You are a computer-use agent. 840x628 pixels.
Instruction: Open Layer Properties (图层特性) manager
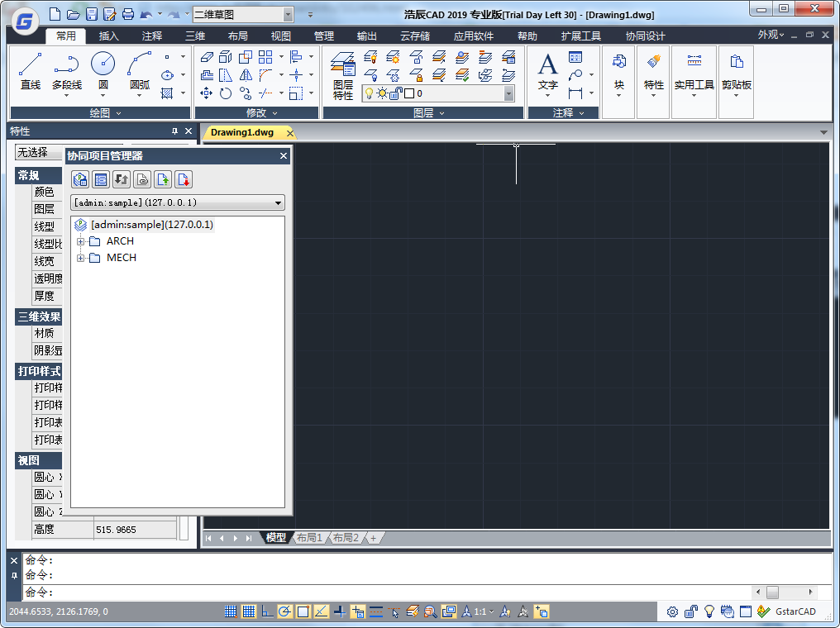pyautogui.click(x=343, y=76)
